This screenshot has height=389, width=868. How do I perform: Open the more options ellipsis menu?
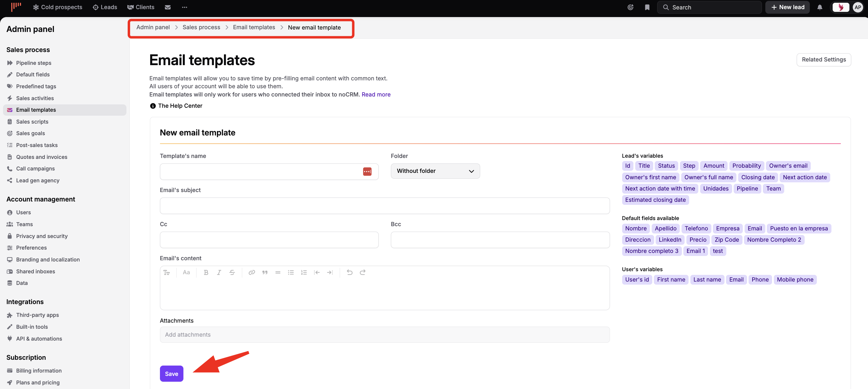[x=184, y=7]
